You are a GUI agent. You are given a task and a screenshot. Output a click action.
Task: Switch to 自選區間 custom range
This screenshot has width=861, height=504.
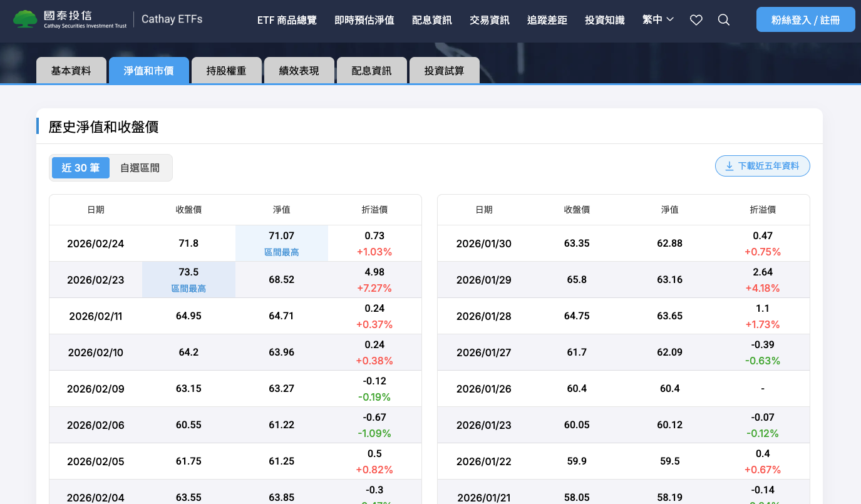click(x=140, y=168)
